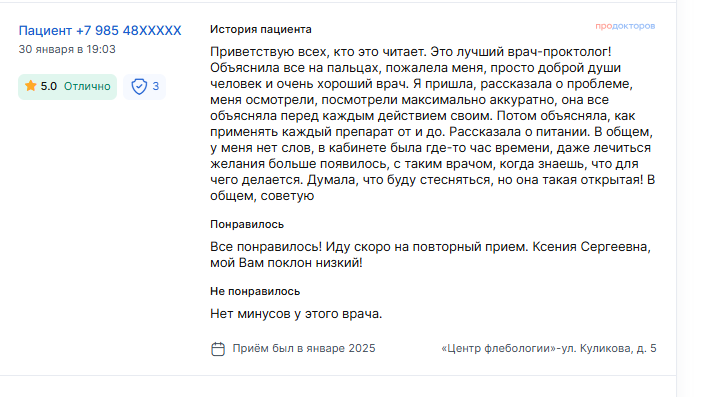
Task: Click the Ксения Сергеевна doctor name mention
Action: point(591,247)
